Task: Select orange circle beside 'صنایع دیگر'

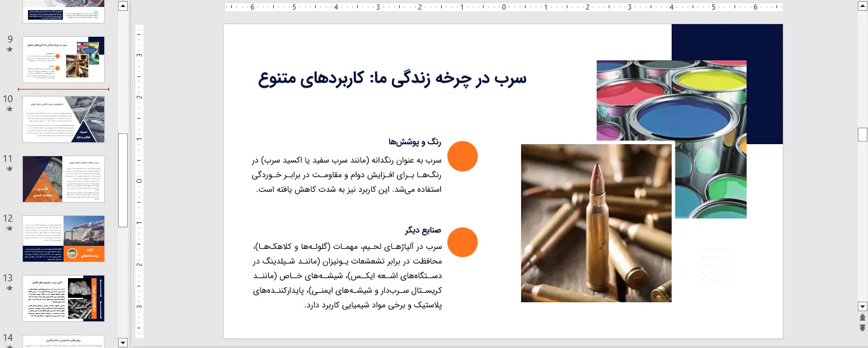Action: (x=463, y=242)
